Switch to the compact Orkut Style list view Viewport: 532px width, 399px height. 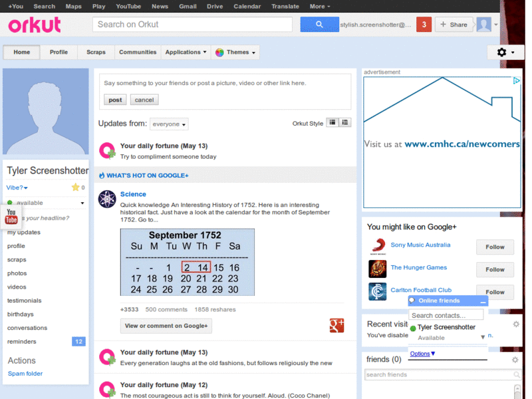coord(332,122)
